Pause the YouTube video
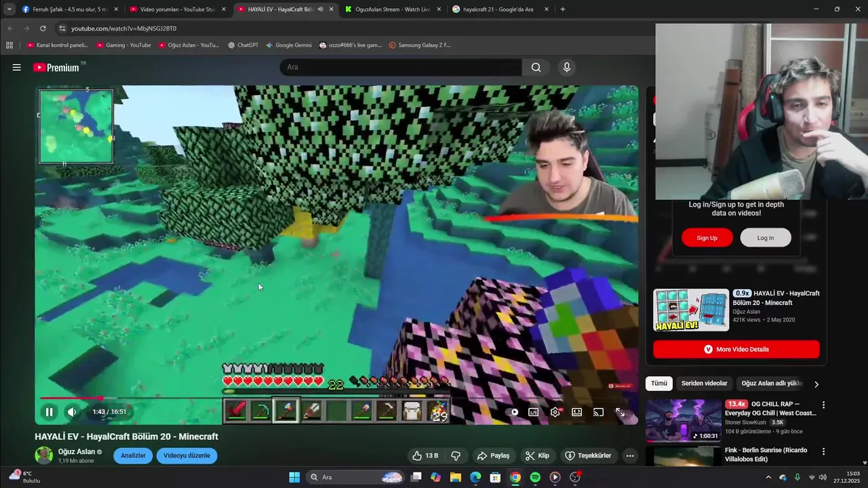This screenshot has width=868, height=488. (49, 411)
